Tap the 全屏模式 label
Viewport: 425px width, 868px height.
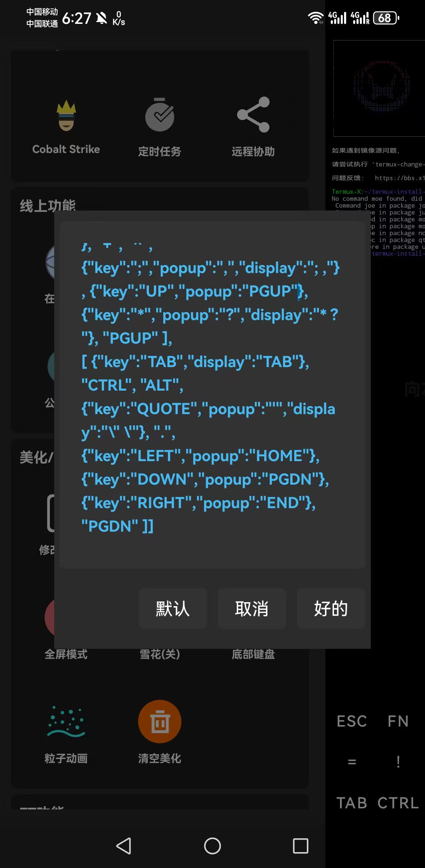(66, 654)
